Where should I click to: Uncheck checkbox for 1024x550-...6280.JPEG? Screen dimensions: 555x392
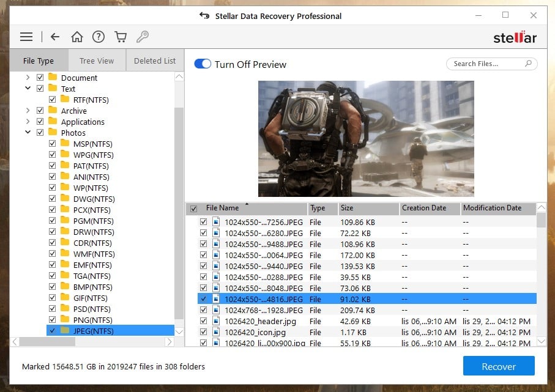(204, 233)
